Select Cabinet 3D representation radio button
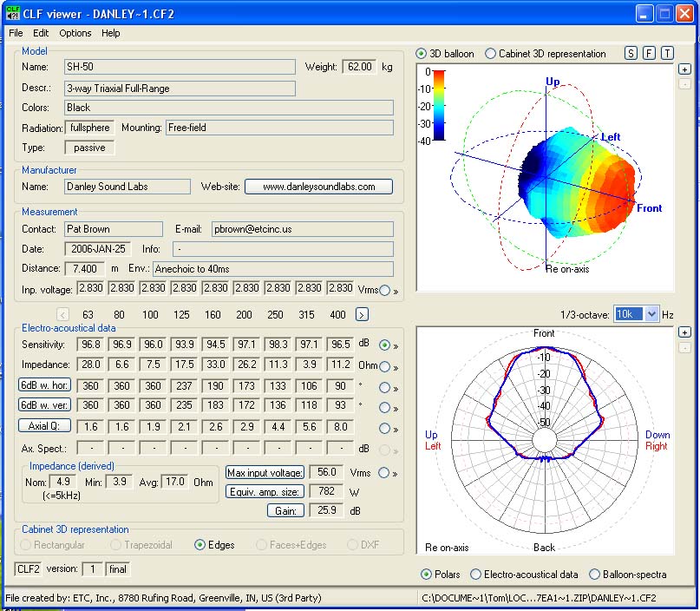 [x=490, y=54]
